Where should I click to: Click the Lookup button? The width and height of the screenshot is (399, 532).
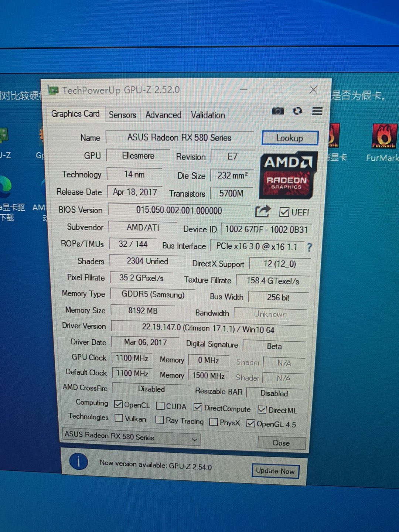(x=290, y=138)
